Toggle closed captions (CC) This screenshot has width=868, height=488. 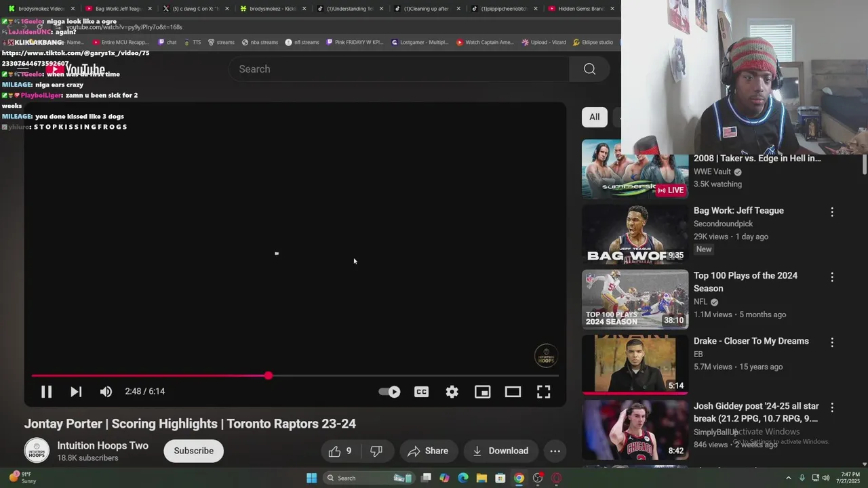(421, 392)
